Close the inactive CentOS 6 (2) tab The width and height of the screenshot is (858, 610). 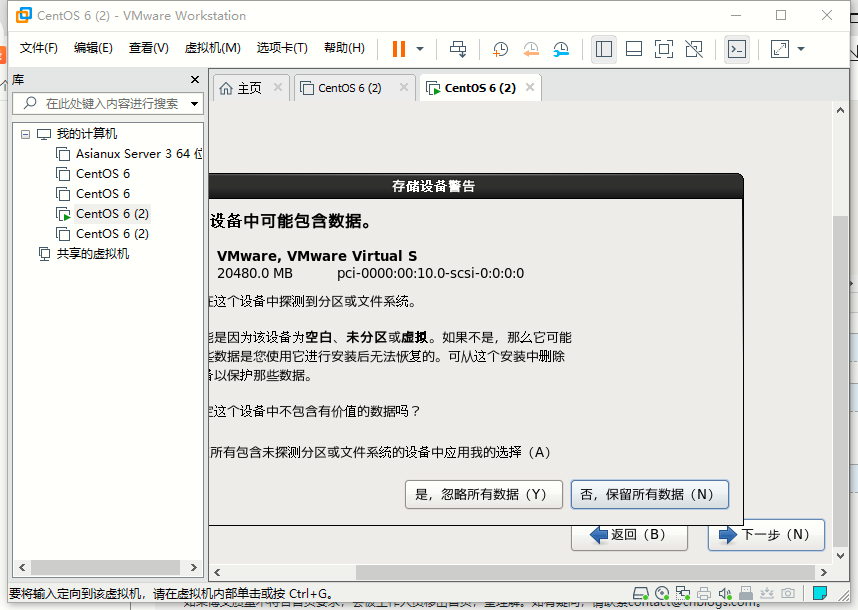(x=404, y=87)
